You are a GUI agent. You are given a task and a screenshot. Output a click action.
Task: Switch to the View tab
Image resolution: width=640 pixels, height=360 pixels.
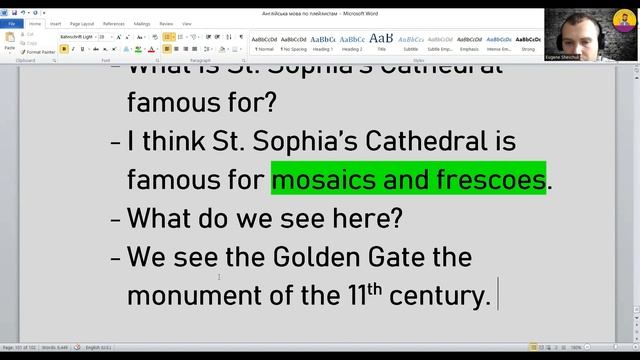[187, 24]
